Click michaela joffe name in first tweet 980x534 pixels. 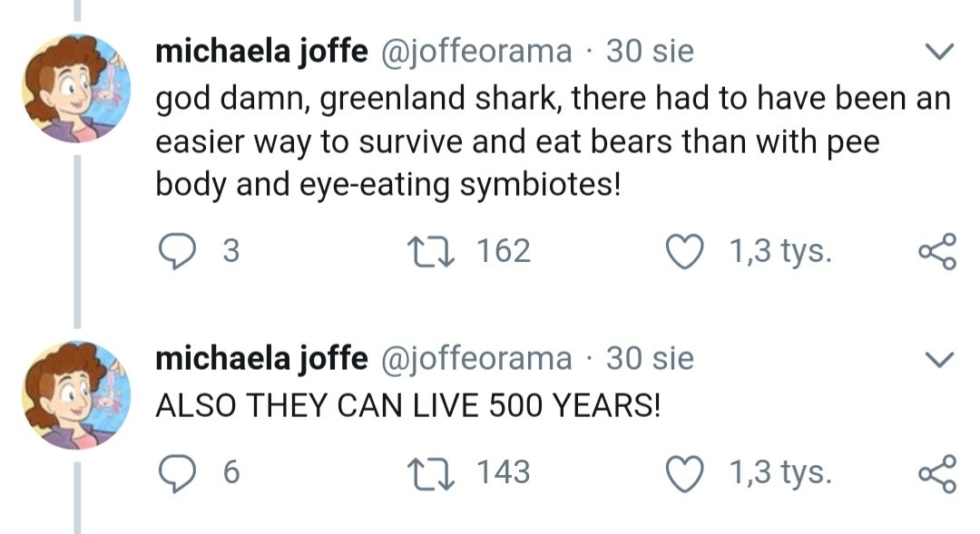[x=261, y=52]
